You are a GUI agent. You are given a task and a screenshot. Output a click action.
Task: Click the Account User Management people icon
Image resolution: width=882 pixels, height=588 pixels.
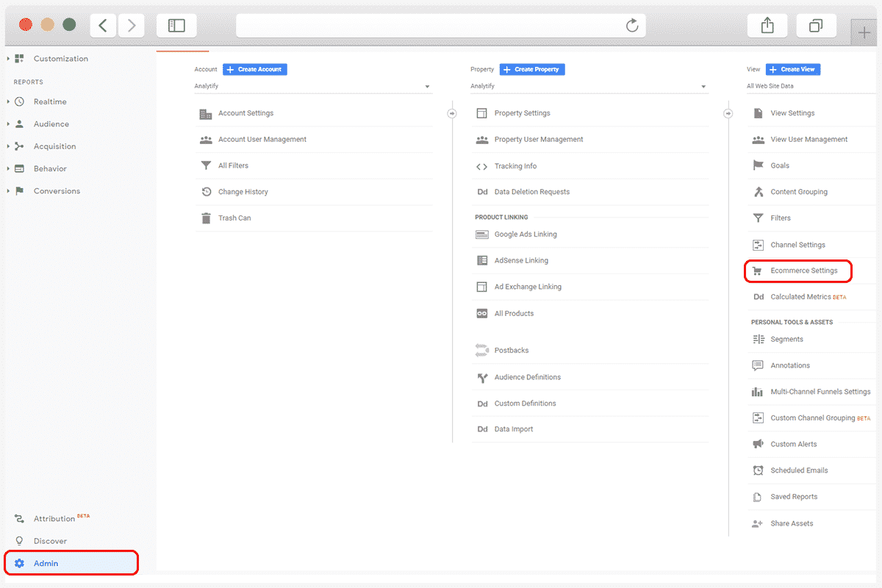pos(206,140)
